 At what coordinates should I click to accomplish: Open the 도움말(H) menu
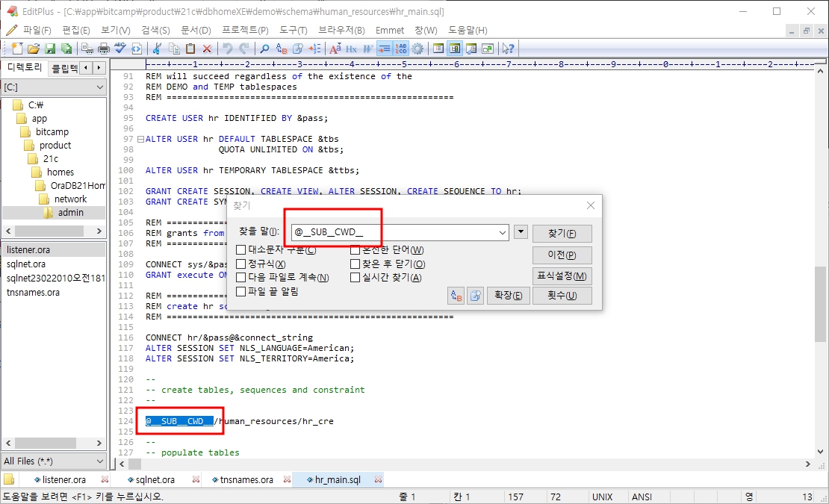click(x=468, y=30)
